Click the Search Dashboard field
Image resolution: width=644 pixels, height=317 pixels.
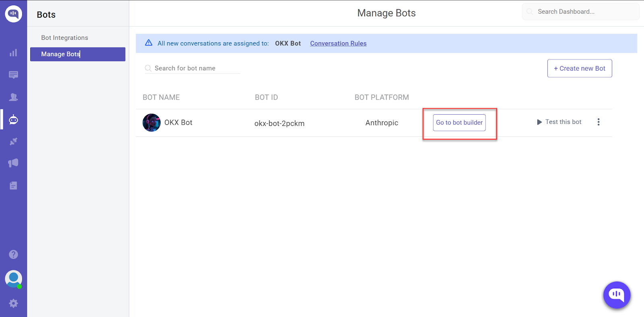pyautogui.click(x=580, y=12)
